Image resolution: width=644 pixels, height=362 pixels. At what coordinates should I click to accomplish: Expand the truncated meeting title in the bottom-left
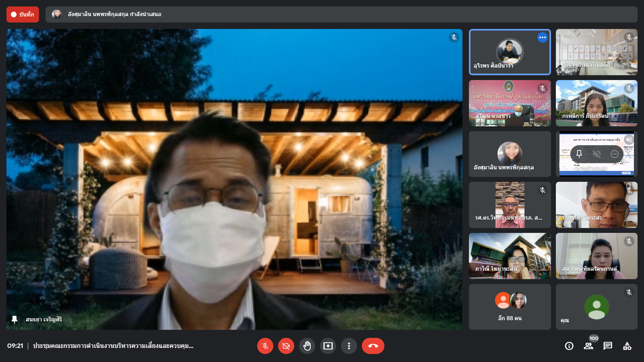[x=113, y=346]
